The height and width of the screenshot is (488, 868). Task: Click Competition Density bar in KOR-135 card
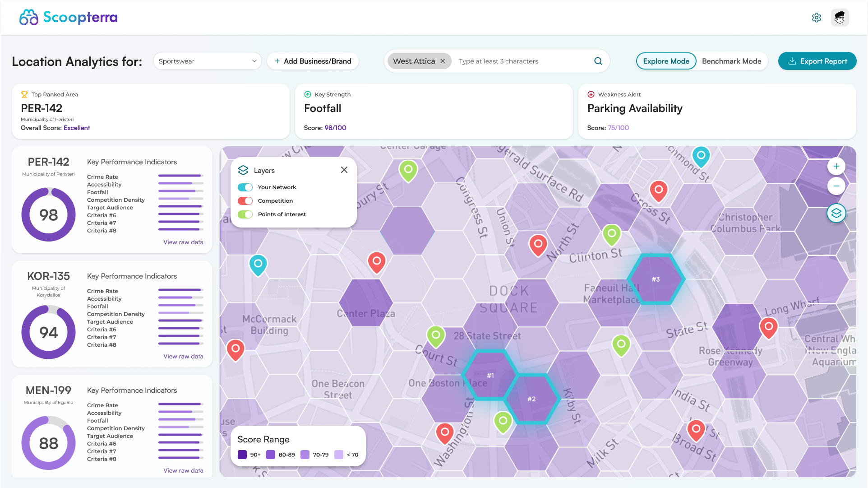coord(181,313)
